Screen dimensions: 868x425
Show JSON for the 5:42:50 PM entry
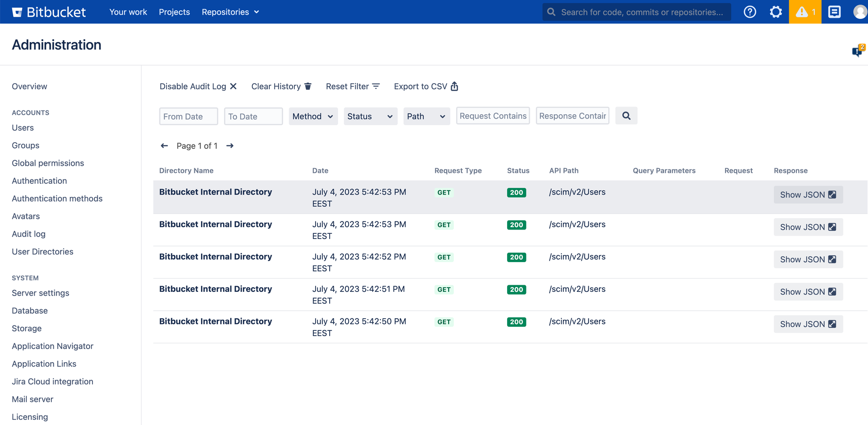808,324
